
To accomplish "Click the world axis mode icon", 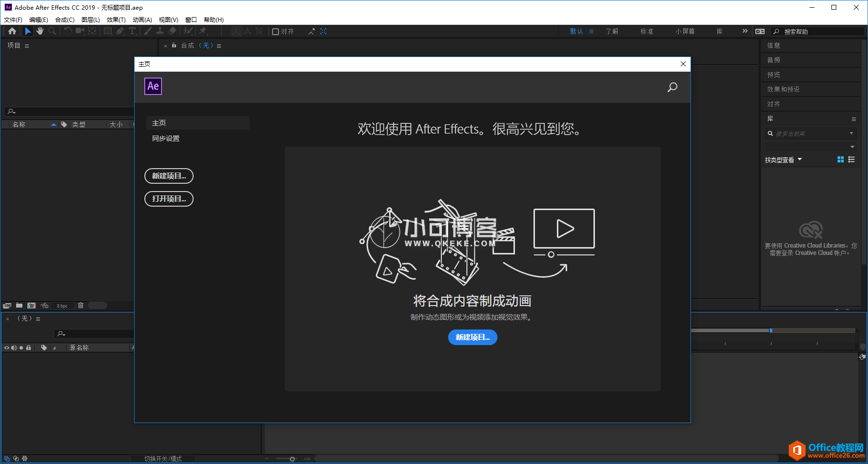I will pyautogui.click(x=248, y=31).
